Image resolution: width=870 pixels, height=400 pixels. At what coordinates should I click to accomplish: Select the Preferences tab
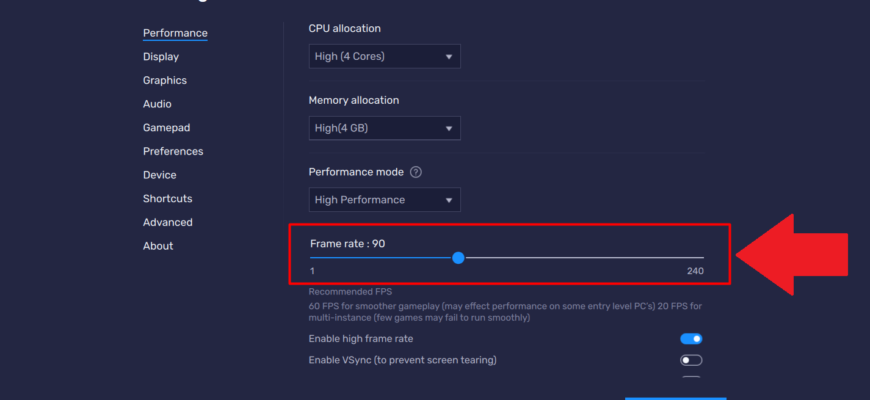pyautogui.click(x=173, y=151)
